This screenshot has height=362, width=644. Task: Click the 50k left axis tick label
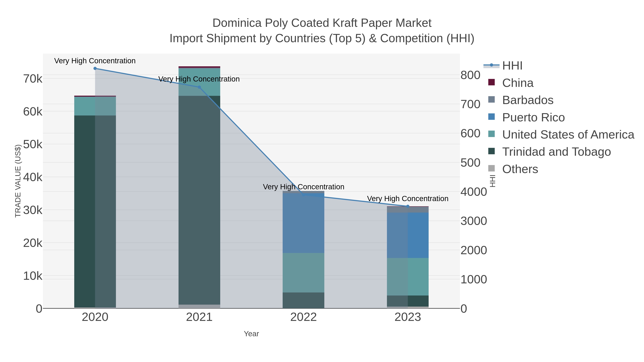click(33, 144)
